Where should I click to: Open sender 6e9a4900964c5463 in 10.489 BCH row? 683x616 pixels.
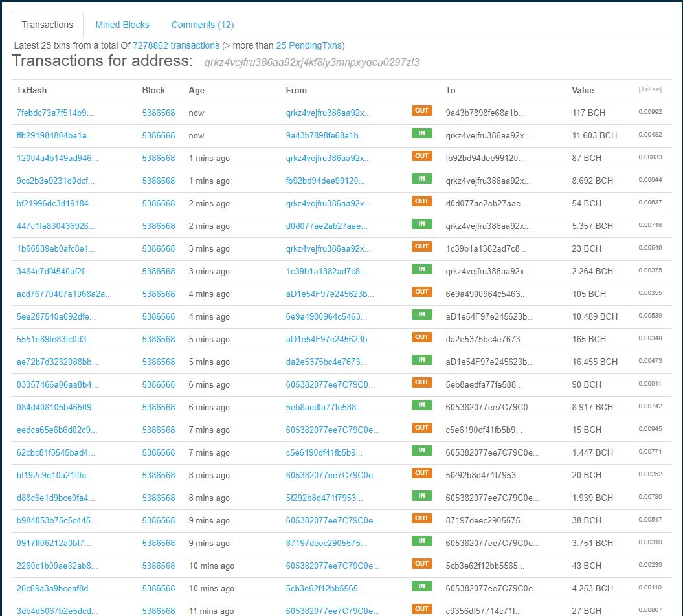point(326,316)
